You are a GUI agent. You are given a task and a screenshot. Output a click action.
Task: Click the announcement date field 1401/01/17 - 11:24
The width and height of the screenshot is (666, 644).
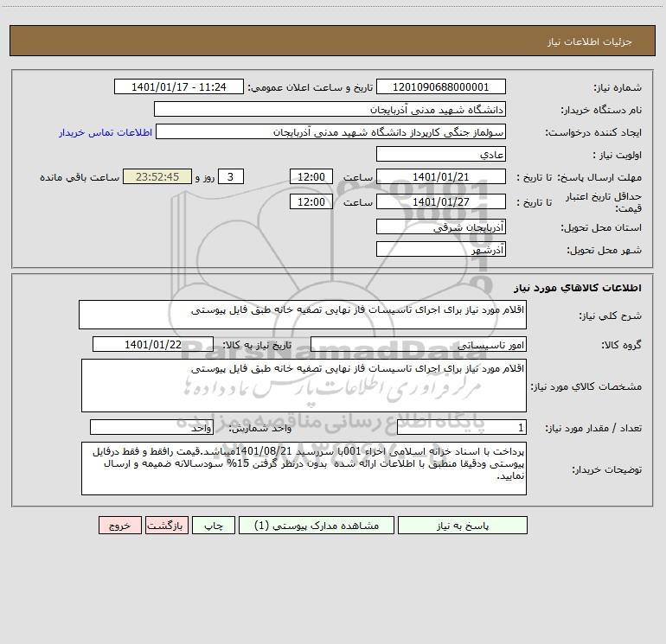[179, 86]
